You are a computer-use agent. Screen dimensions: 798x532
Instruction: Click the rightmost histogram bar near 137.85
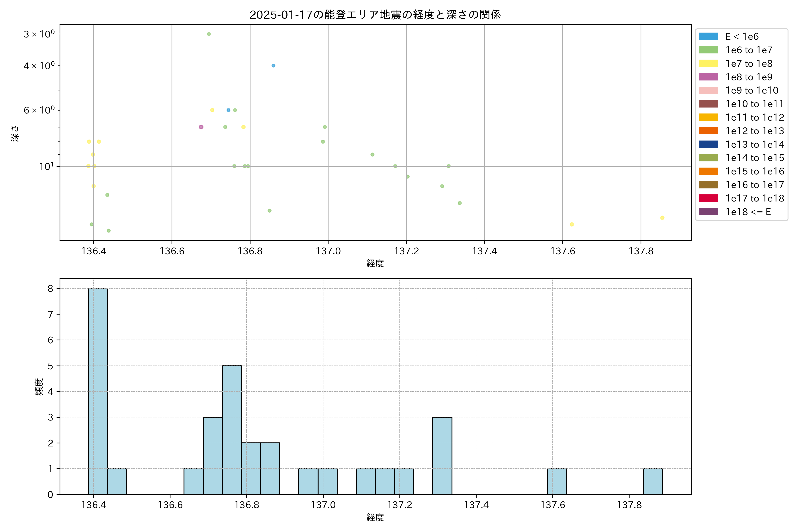(x=652, y=481)
